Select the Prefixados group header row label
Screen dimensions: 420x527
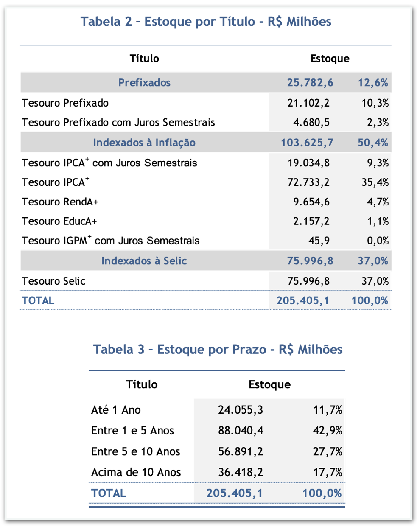[x=144, y=83]
